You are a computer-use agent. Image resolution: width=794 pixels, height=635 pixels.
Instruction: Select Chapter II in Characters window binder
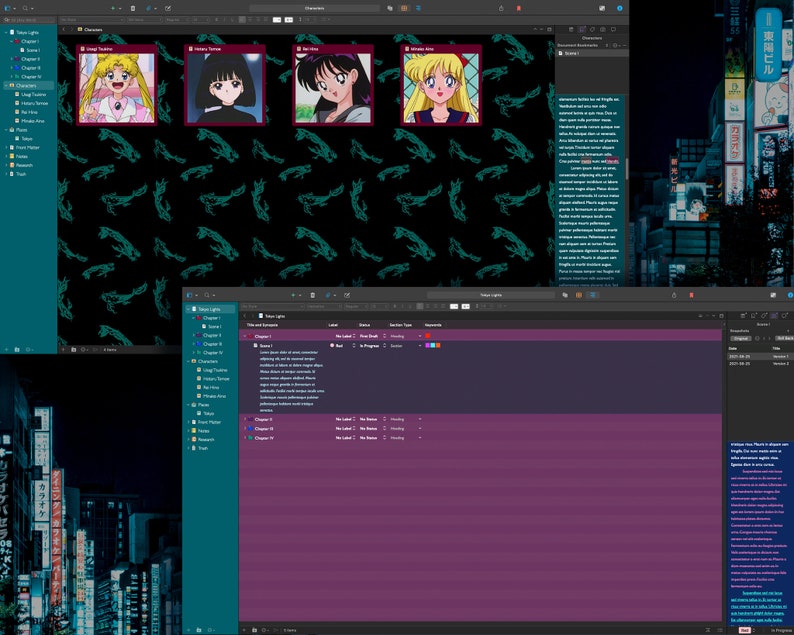pos(30,59)
